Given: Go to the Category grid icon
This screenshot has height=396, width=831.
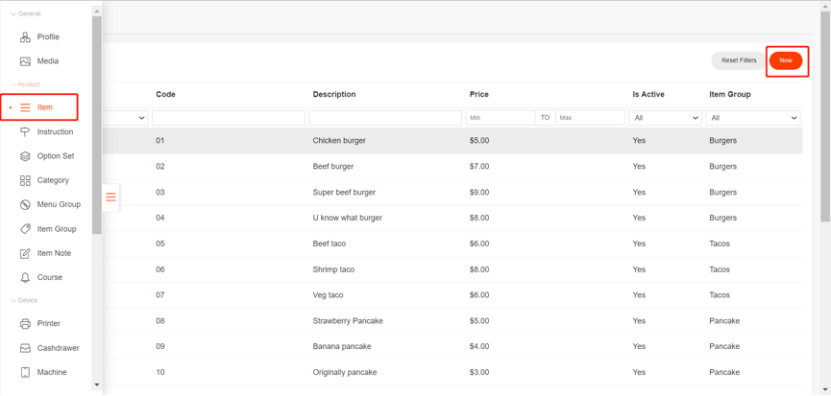Looking at the screenshot, I should coord(25,181).
